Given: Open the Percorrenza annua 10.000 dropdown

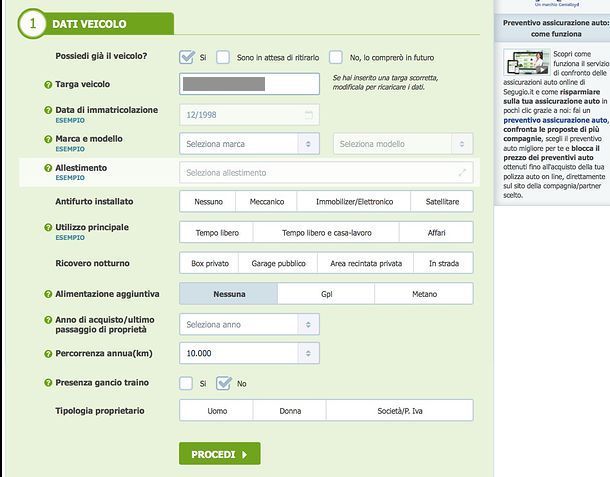Looking at the screenshot, I should 249,353.
